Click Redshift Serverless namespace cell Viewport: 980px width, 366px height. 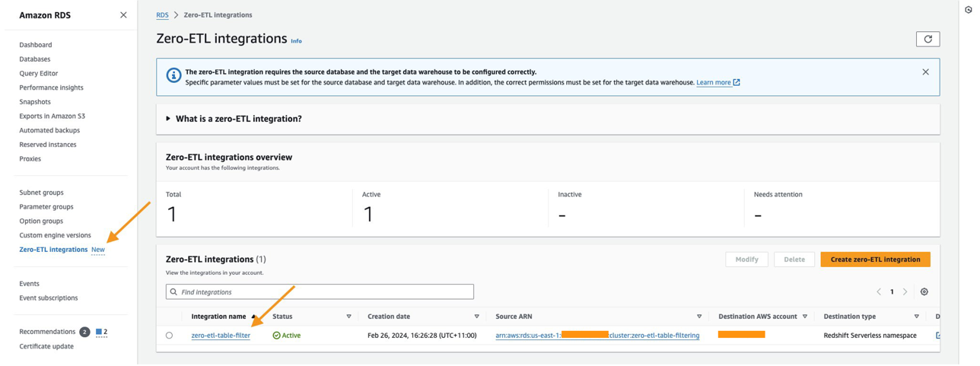(x=870, y=336)
